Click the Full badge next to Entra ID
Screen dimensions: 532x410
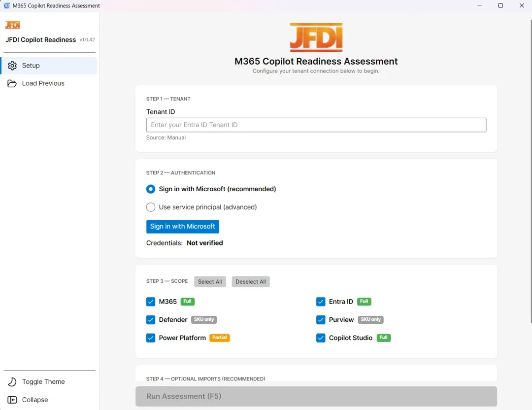tap(364, 302)
